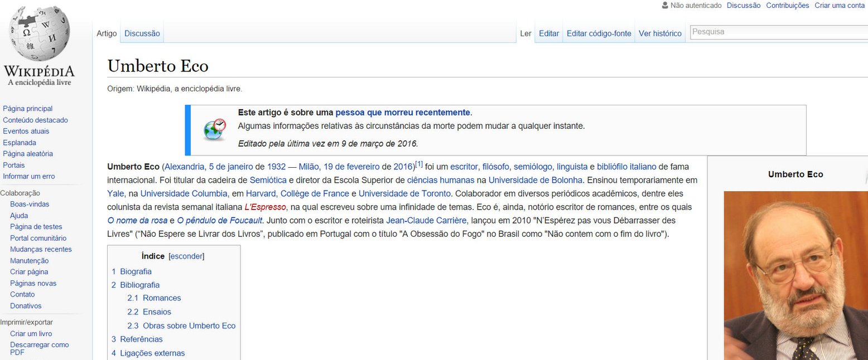Screen dimensions: 868x360
Task: Select Descarregar como PDF in sidebar
Action: tap(39, 348)
